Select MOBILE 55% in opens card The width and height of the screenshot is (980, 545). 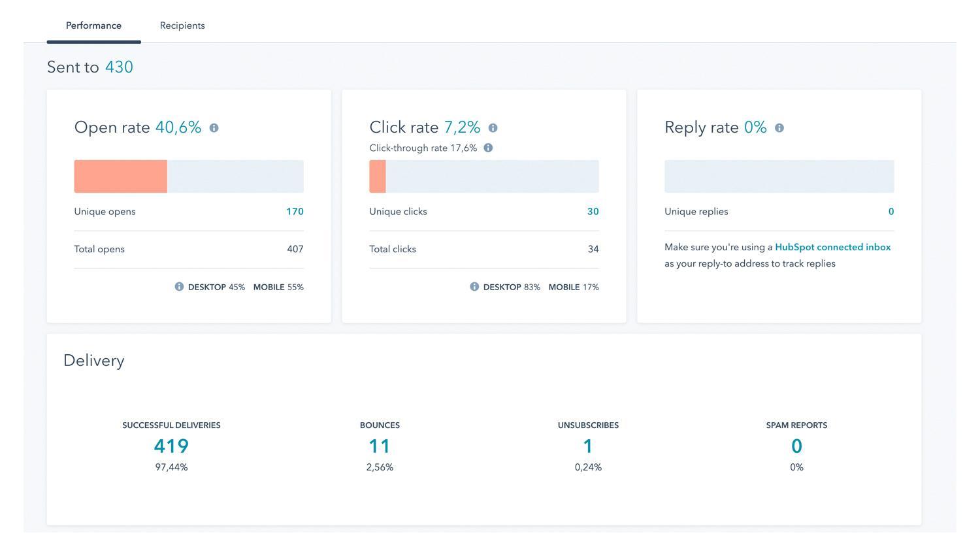click(x=278, y=288)
